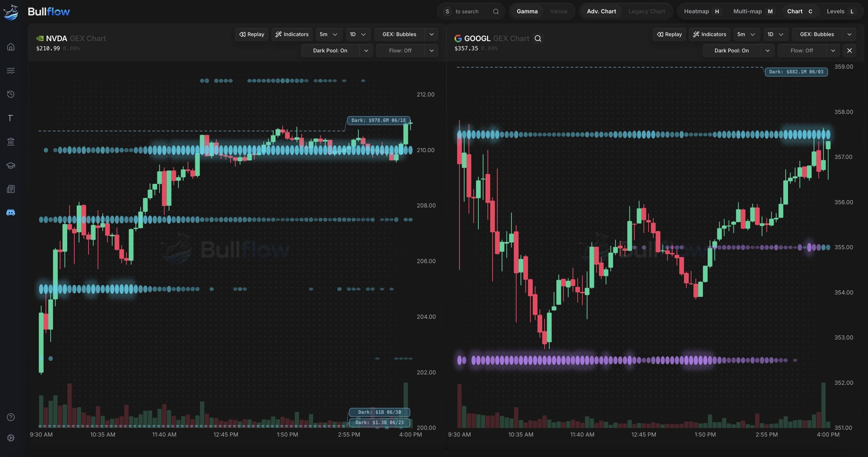Image resolution: width=868 pixels, height=457 pixels.
Task: Open the Home icon in sidebar
Action: coord(11,46)
